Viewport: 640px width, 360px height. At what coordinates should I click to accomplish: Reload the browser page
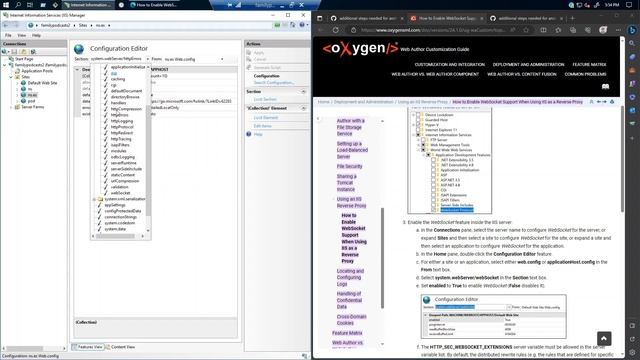(x=336, y=30)
